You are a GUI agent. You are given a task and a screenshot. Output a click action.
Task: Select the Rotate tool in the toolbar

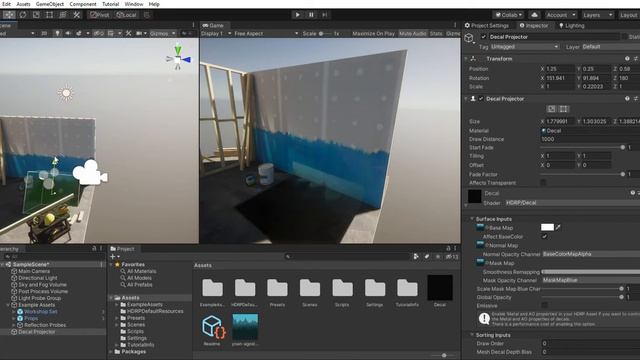23,15
